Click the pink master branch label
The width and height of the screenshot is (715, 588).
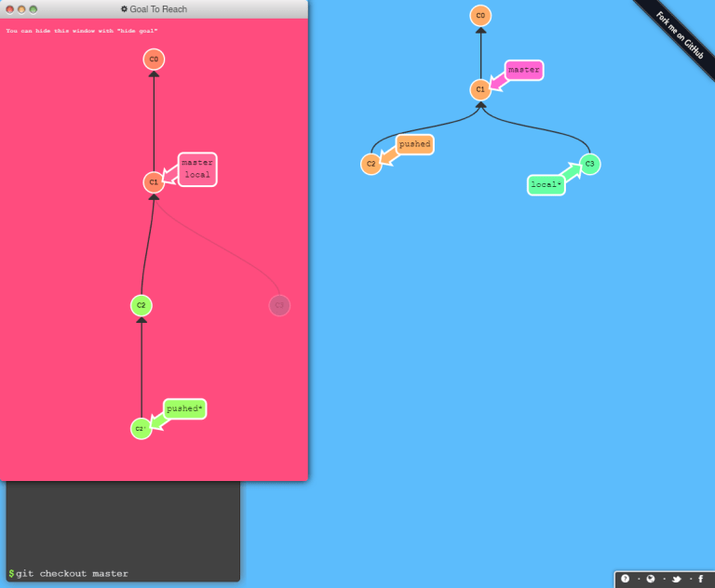(524, 71)
